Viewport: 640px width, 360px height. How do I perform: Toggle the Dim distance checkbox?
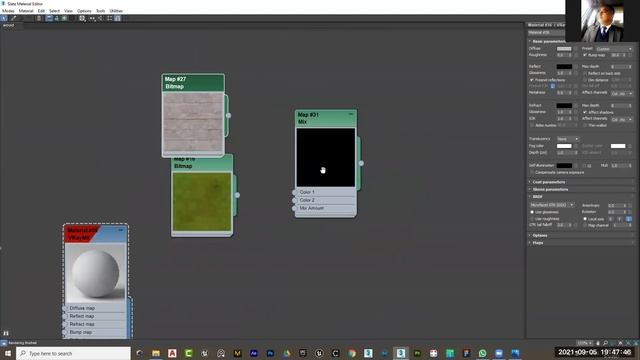(585, 80)
